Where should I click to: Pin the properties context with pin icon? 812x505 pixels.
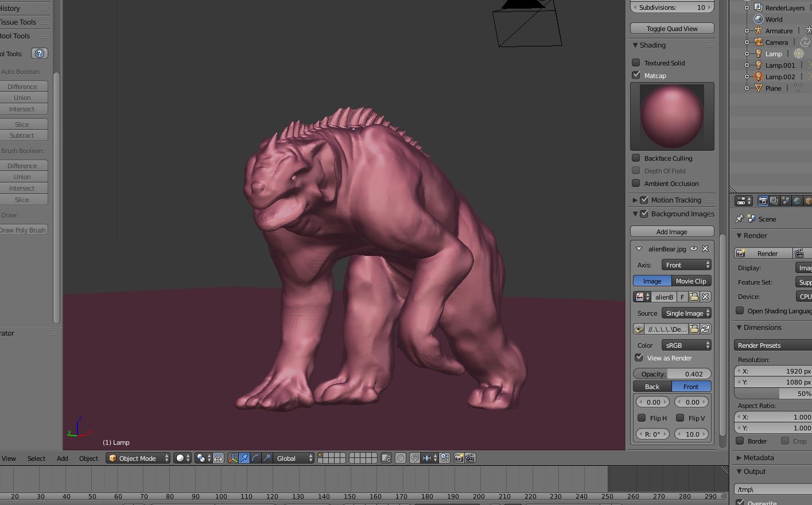coord(740,219)
